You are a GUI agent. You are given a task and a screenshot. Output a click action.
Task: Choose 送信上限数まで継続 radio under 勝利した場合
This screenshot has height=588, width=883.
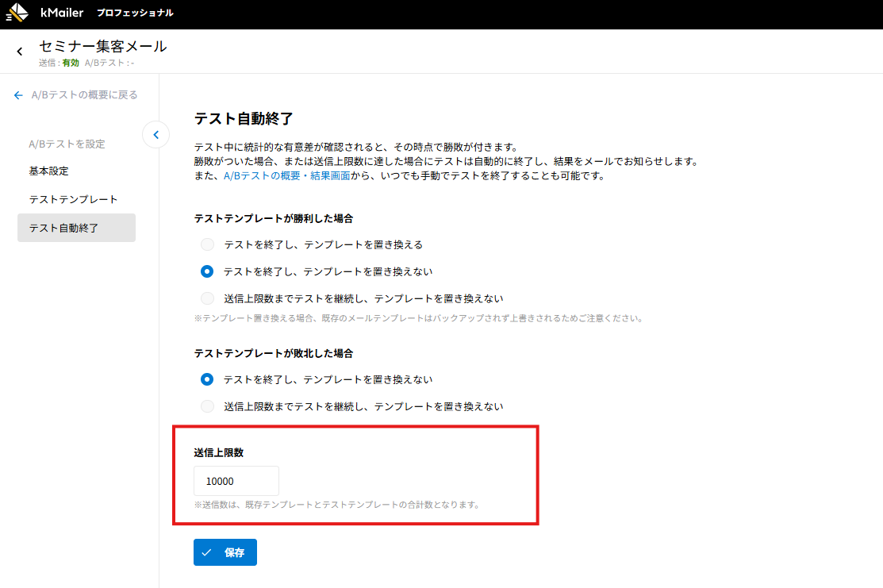coord(207,298)
